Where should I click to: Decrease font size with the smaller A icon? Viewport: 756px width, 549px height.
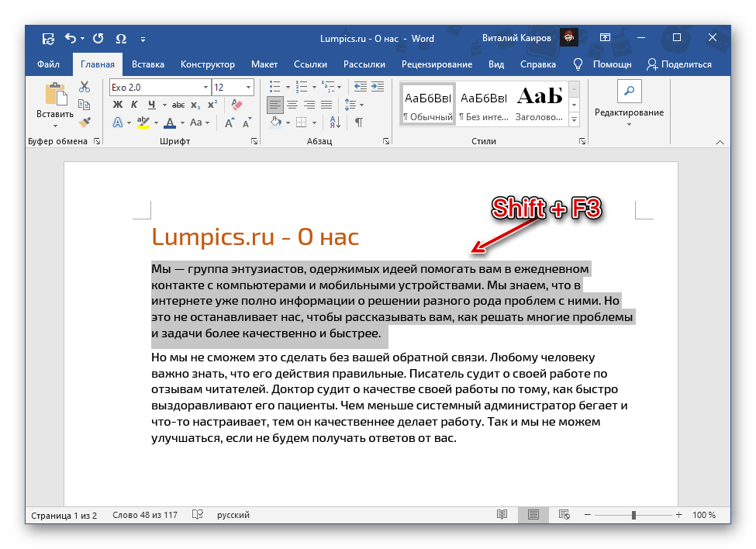247,123
